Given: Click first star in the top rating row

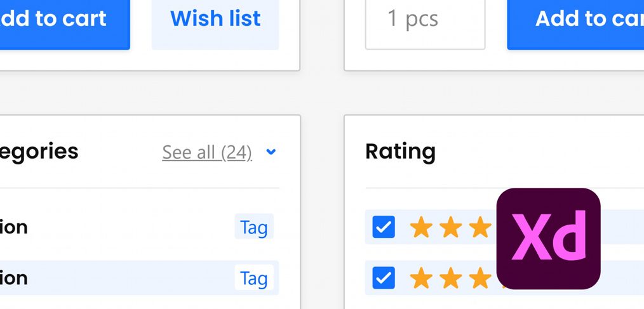Looking at the screenshot, I should coord(421,227).
